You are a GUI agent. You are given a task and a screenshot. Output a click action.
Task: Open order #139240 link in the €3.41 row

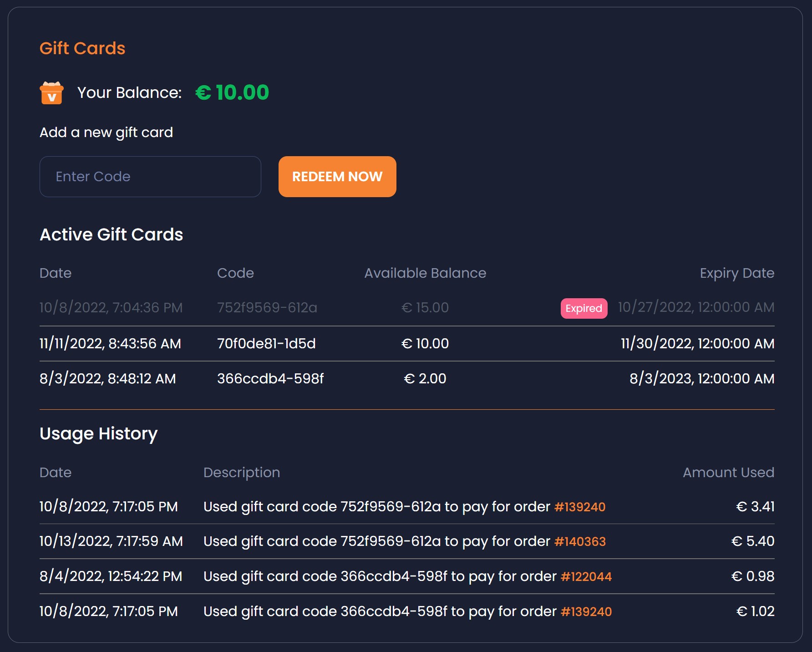point(579,507)
